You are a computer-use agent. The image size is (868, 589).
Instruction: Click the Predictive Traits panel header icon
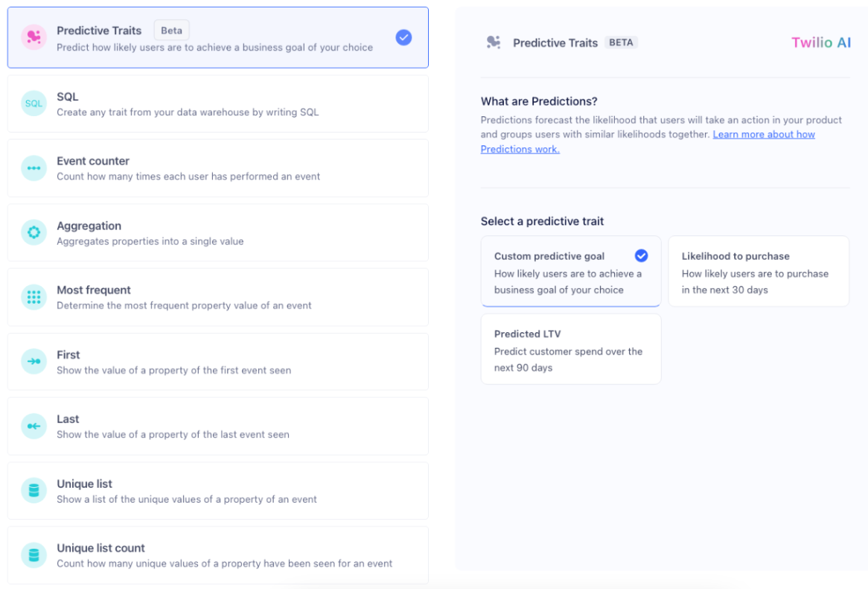[x=493, y=42]
